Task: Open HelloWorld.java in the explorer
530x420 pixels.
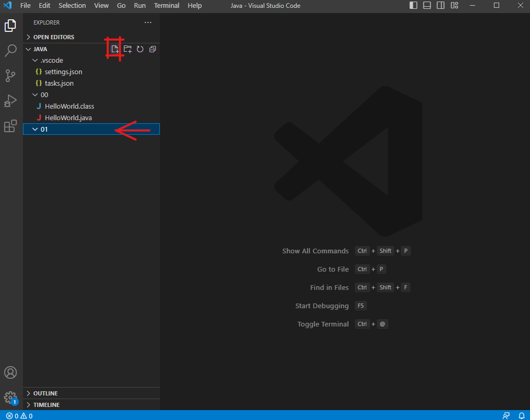Action: [68, 118]
